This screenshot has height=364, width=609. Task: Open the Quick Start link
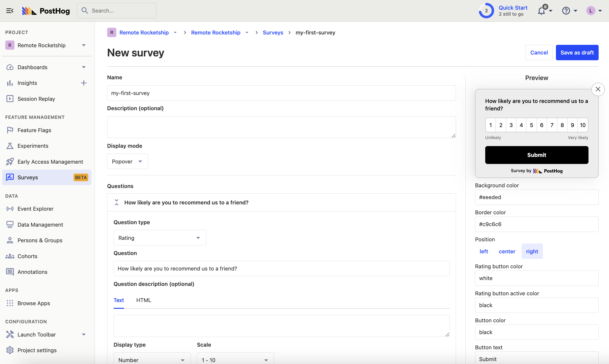coord(513,7)
